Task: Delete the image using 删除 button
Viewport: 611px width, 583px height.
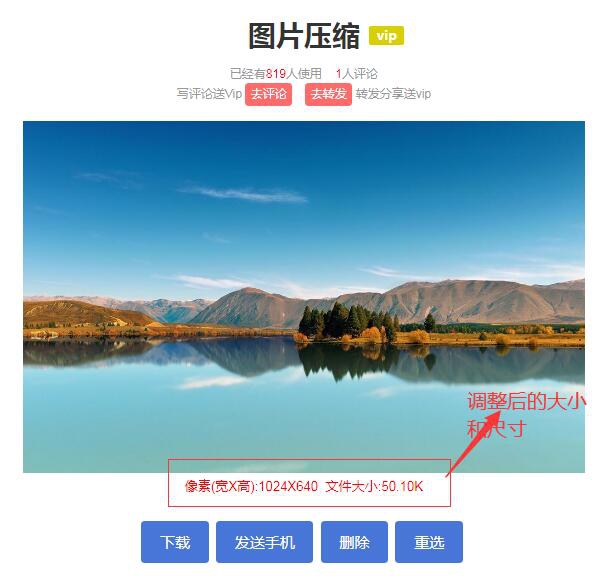Action: point(354,542)
